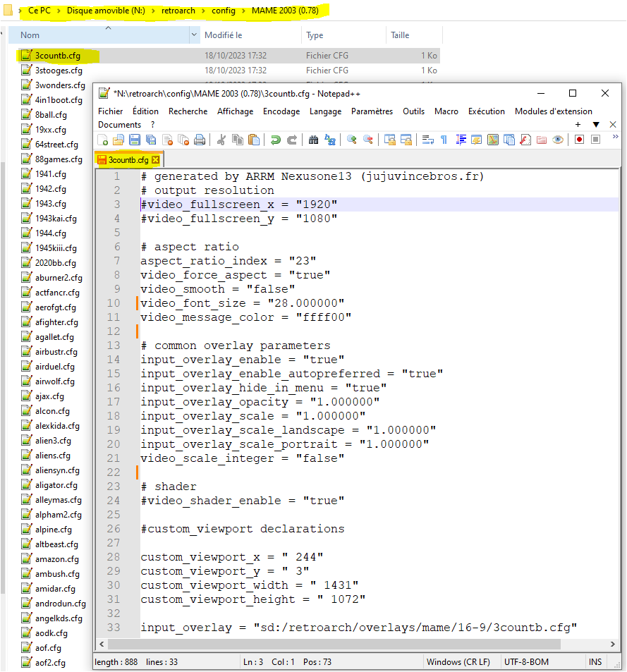Click the config folder in breadcrumb path

pos(224,12)
